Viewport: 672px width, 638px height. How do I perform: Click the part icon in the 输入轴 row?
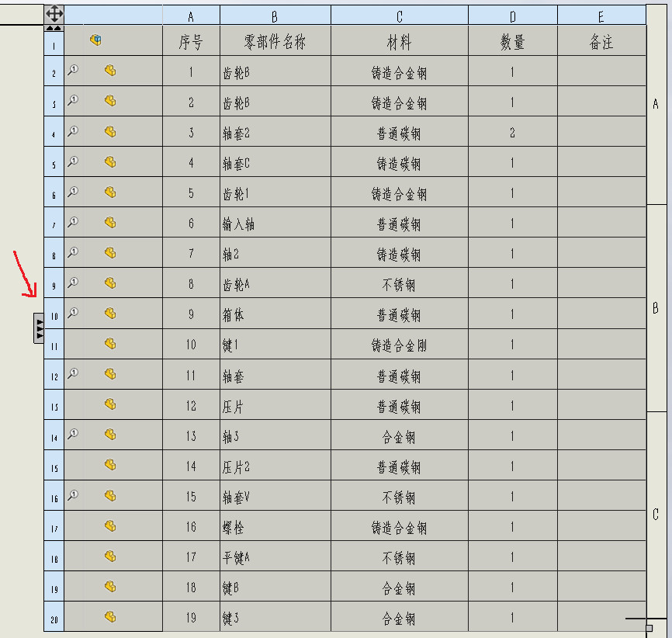110,222
